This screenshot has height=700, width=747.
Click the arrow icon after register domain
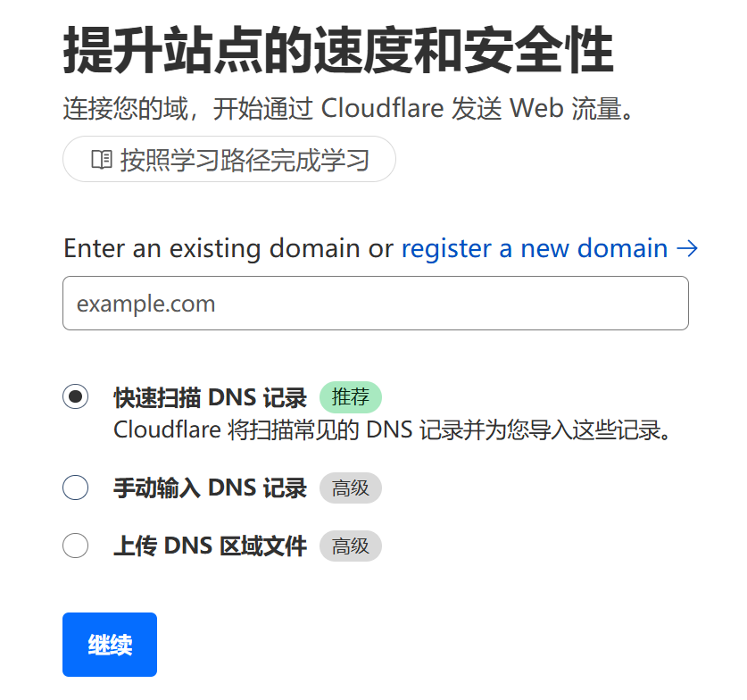tap(687, 248)
